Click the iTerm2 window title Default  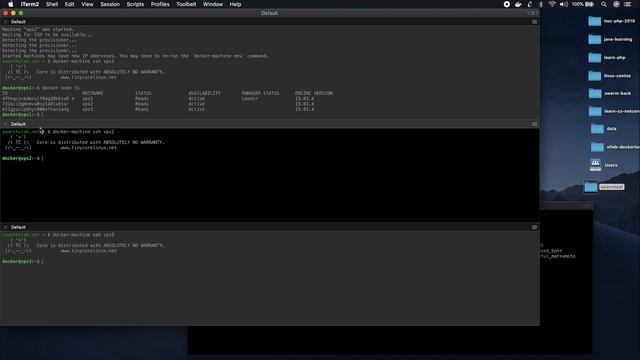269,13
